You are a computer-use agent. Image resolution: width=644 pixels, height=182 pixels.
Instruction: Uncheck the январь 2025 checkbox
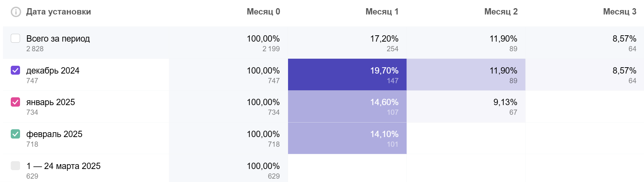click(x=16, y=102)
